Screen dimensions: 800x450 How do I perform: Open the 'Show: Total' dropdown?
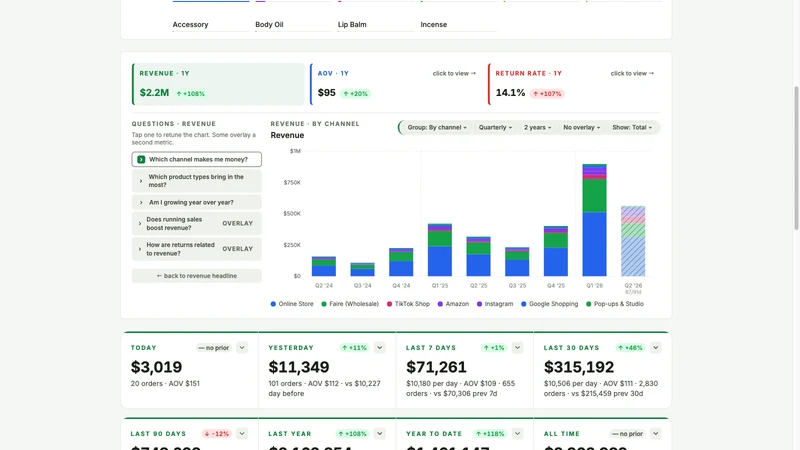[x=632, y=128]
